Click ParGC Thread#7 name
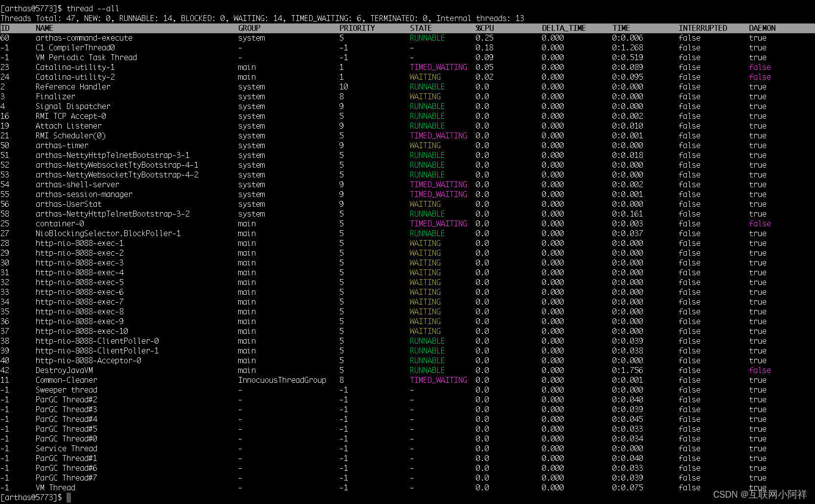This screenshot has height=504, width=815. 67,478
